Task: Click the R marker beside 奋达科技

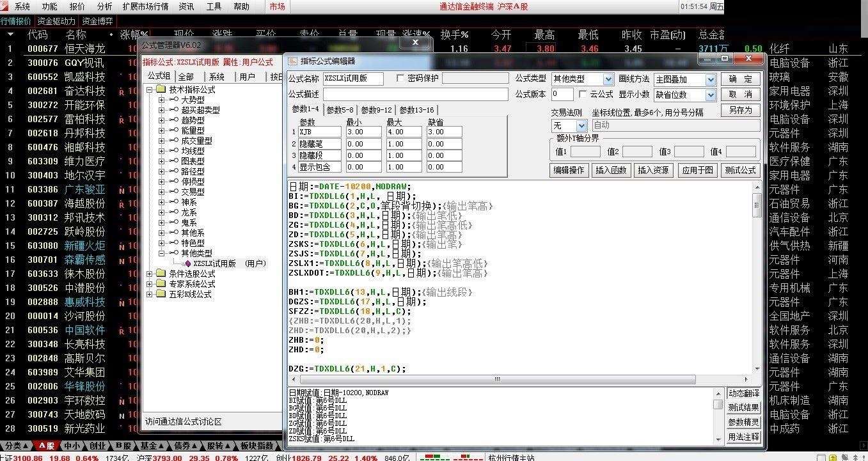Action: (121, 91)
